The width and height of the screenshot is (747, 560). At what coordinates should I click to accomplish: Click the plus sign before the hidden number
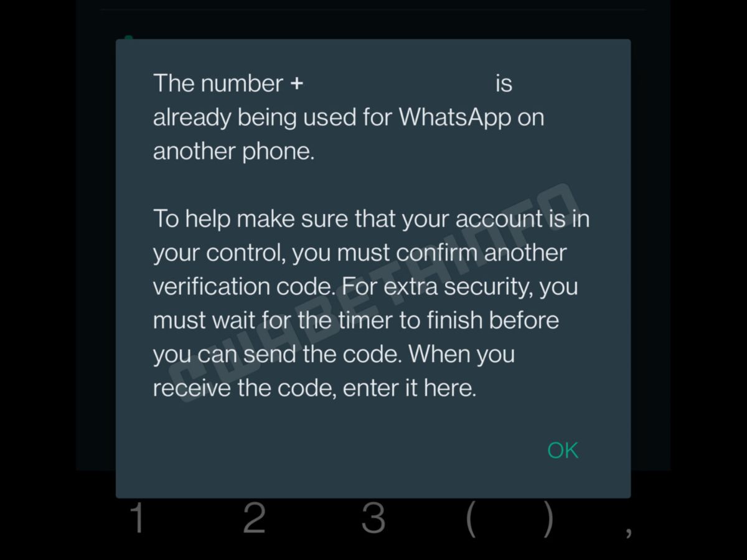tap(296, 83)
